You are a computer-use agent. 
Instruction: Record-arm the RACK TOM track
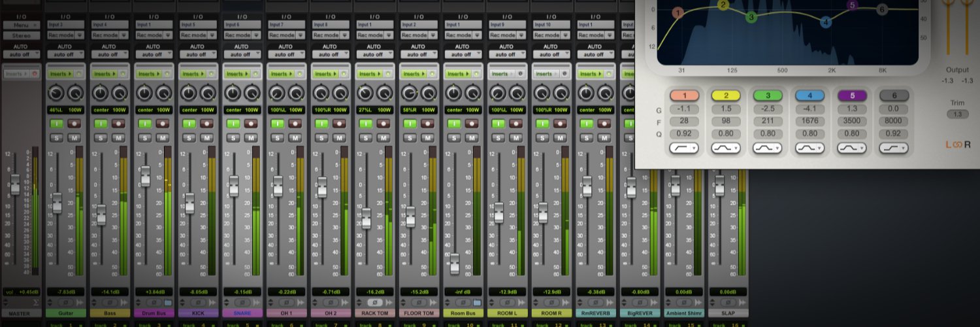pos(385,122)
